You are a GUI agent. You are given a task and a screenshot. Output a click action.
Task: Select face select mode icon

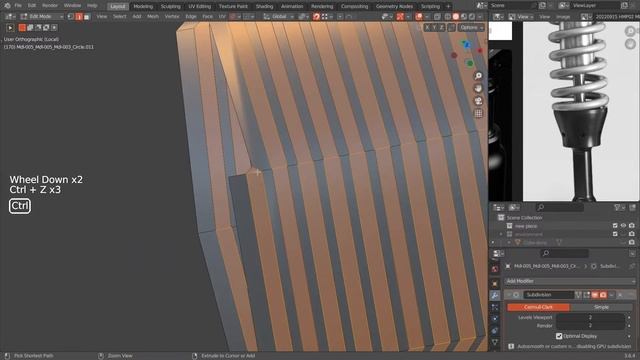87,17
